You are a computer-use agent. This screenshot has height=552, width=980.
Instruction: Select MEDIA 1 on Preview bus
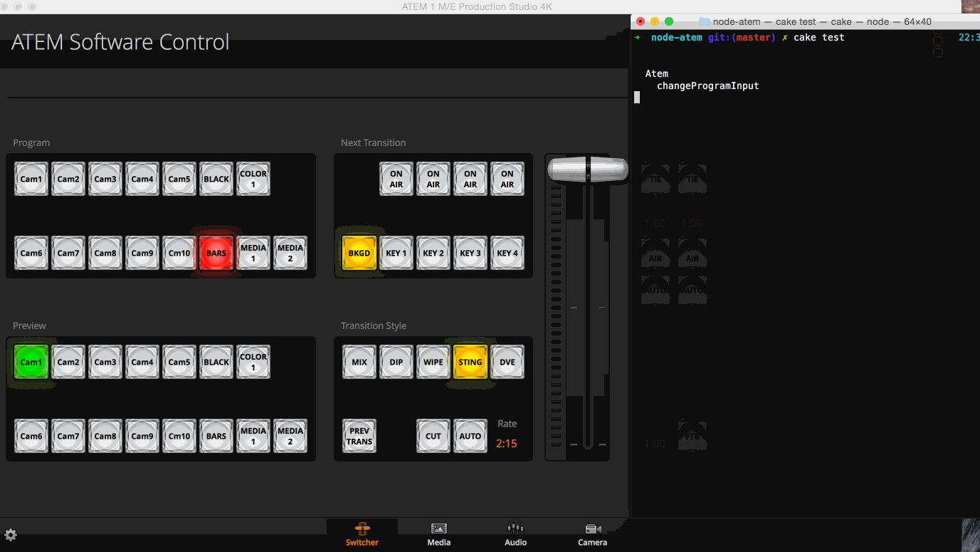(253, 436)
